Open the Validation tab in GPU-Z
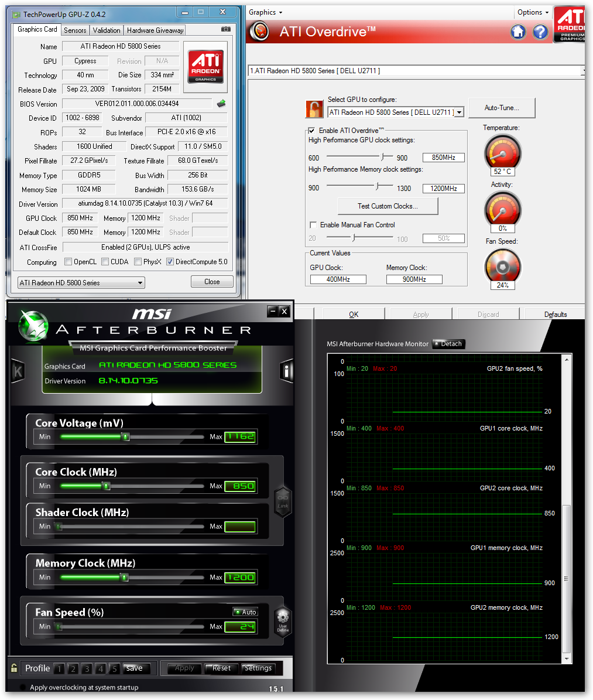 [107, 30]
